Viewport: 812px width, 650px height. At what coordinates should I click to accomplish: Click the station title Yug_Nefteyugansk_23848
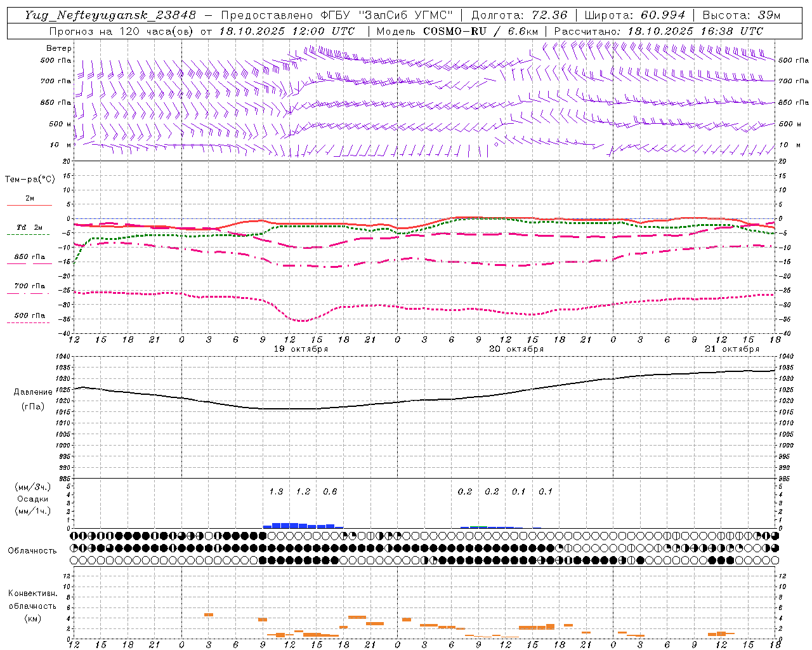110,15
